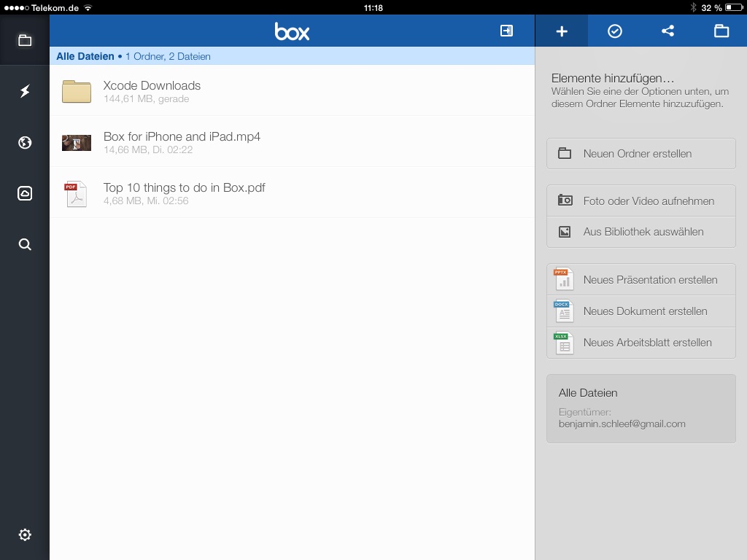Image resolution: width=747 pixels, height=560 pixels.
Task: Open Top 10 things to do in Box.pdf
Action: [184, 192]
